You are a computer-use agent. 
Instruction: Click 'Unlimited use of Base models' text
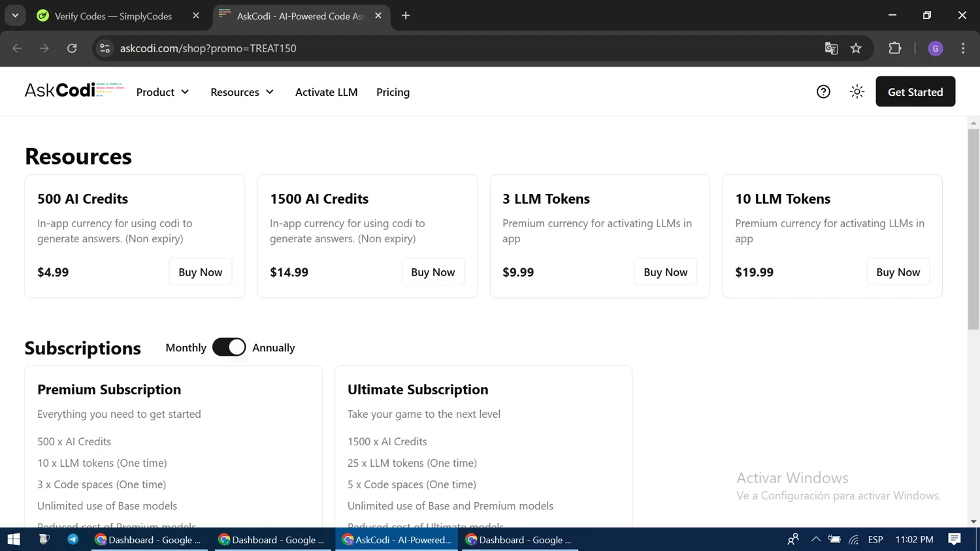point(107,506)
